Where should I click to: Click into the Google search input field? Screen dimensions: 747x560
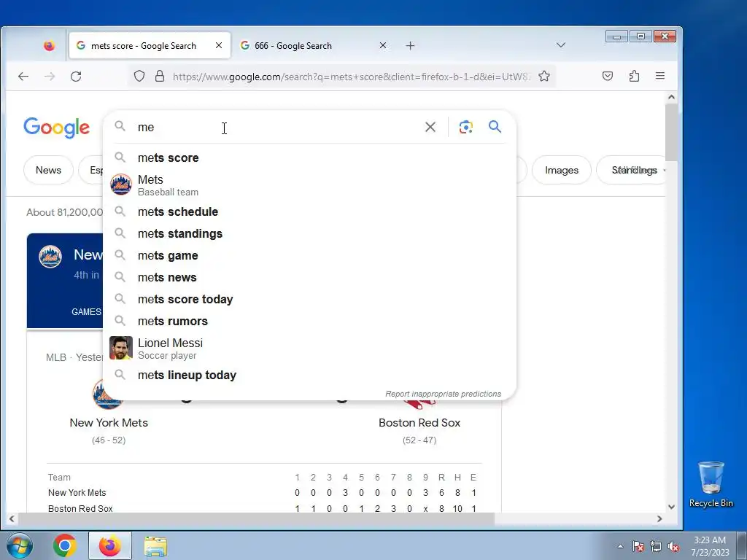coord(276,127)
